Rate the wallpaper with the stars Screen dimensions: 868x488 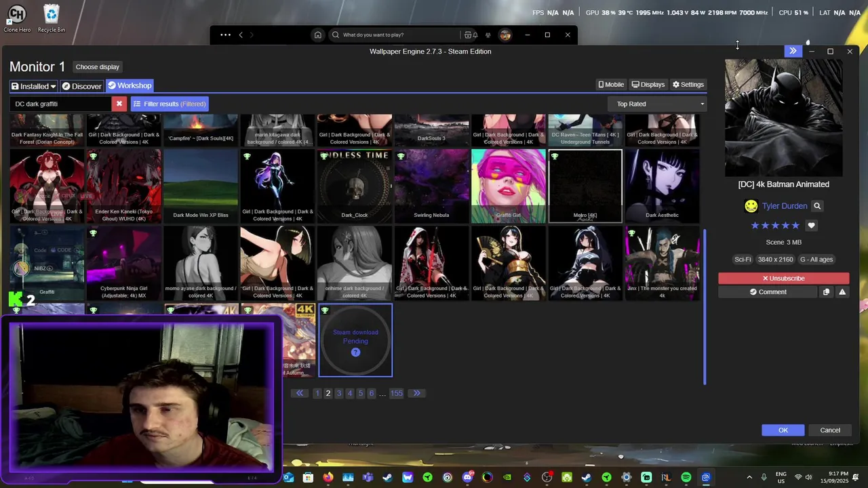pyautogui.click(x=775, y=226)
